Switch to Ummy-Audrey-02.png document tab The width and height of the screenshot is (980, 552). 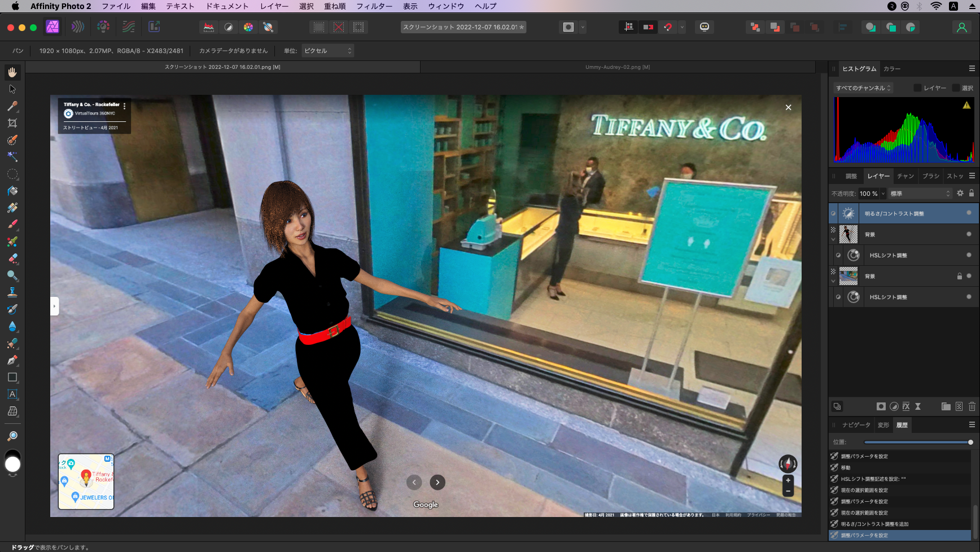pos(618,67)
